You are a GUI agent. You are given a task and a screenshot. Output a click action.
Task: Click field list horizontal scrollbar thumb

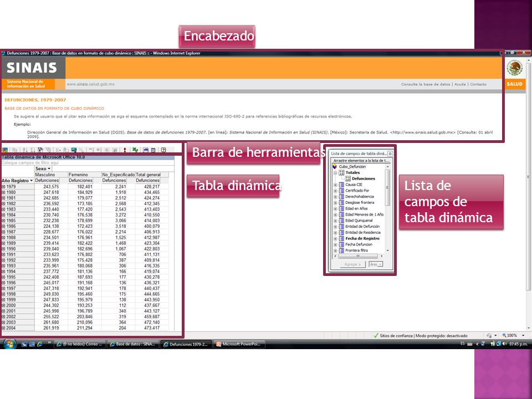357,256
